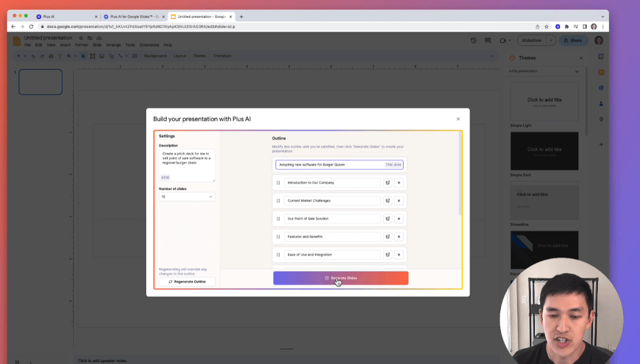Click the Slideshow button
The image size is (640, 364).
[531, 41]
